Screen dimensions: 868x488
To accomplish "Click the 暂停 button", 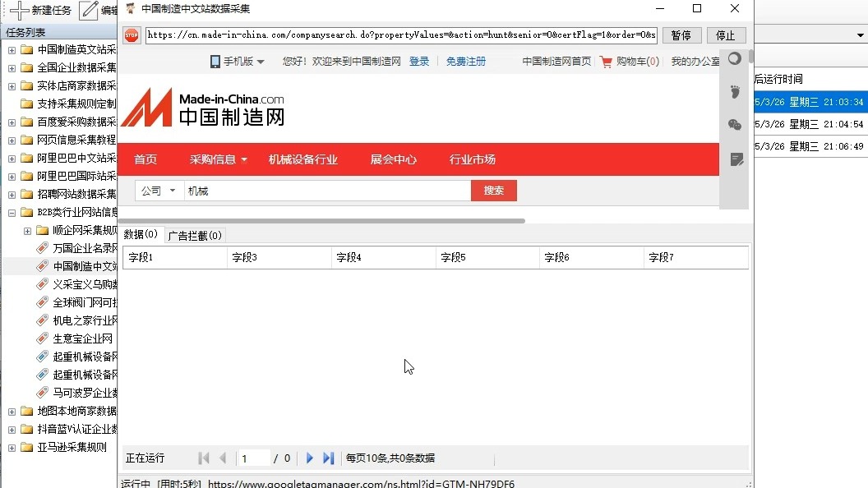I will coord(681,35).
